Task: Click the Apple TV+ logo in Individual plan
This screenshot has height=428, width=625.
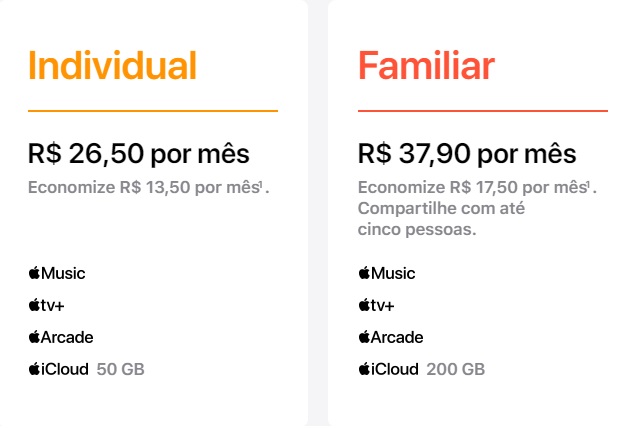Action: tap(46, 305)
